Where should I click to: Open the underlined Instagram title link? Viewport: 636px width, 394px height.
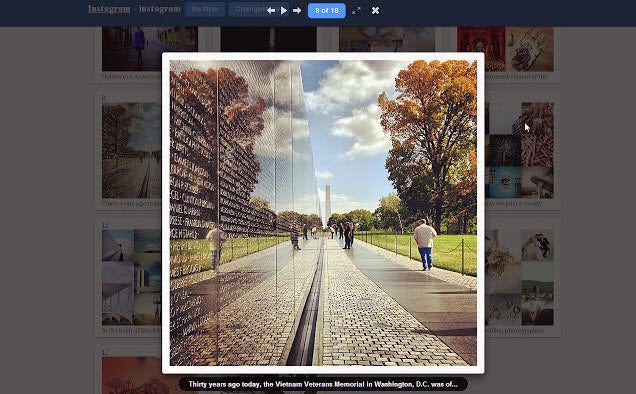109,9
